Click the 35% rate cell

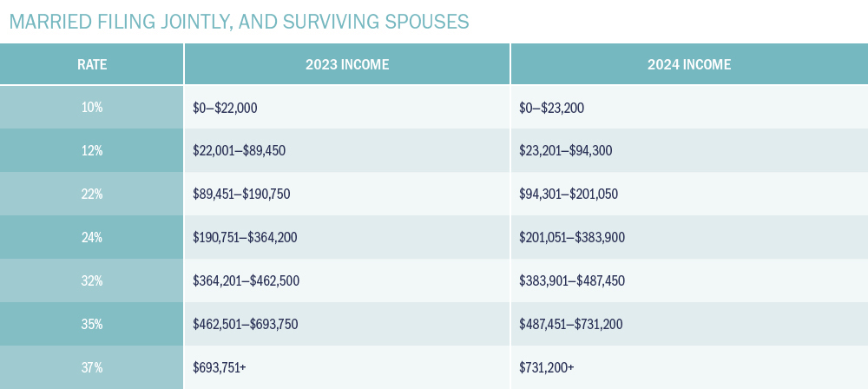point(91,324)
